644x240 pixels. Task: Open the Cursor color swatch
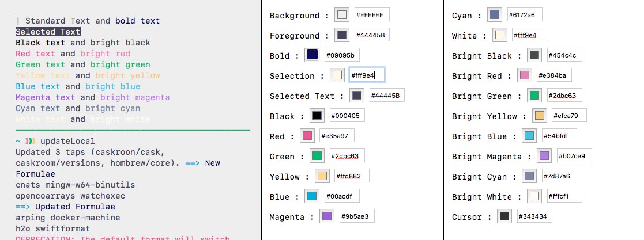coord(504,216)
